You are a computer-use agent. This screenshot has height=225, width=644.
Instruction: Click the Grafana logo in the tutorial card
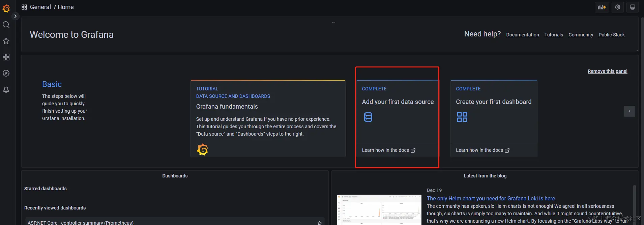pyautogui.click(x=202, y=149)
